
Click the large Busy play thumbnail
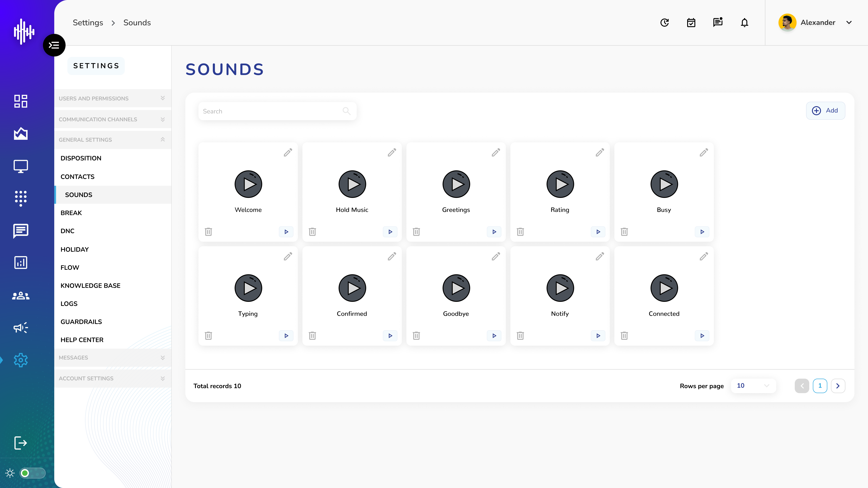click(664, 184)
